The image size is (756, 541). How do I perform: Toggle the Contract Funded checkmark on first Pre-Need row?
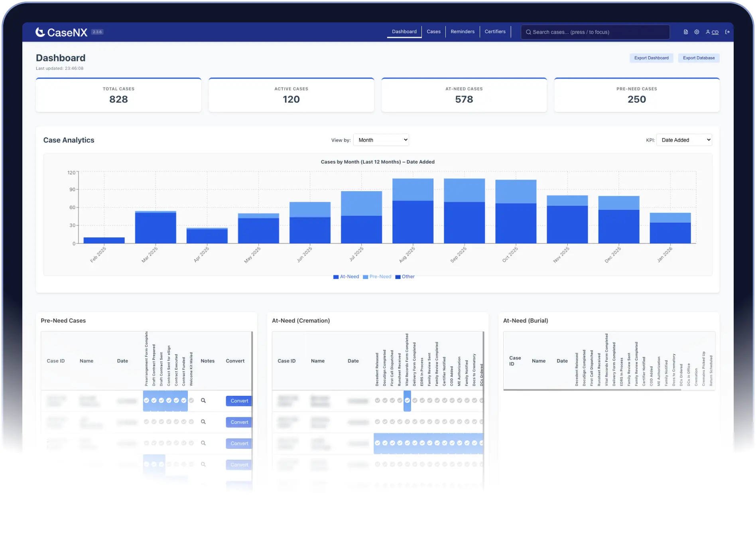pos(184,401)
